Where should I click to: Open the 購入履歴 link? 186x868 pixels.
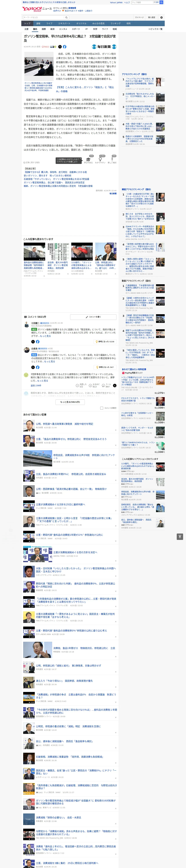pyautogui.click(x=152, y=17)
